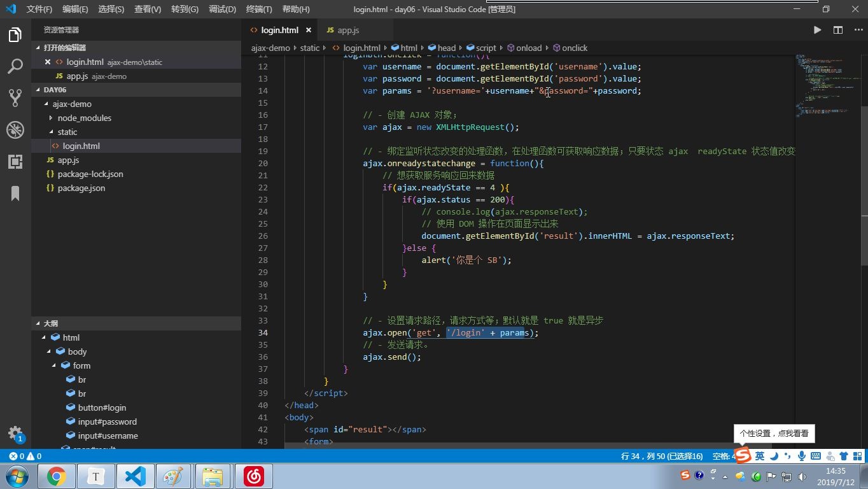Click the Sogou voice input microphone
Image resolution: width=868 pixels, height=489 pixels.
tap(802, 456)
